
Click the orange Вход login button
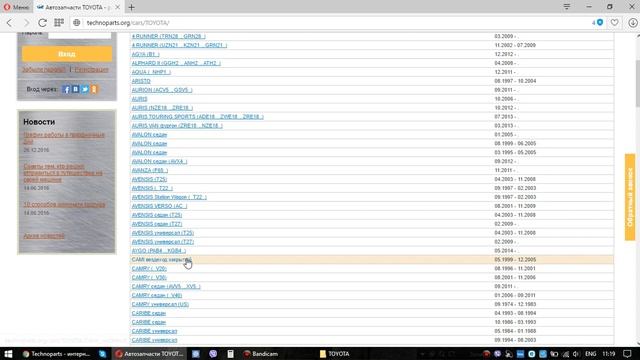[67, 54]
